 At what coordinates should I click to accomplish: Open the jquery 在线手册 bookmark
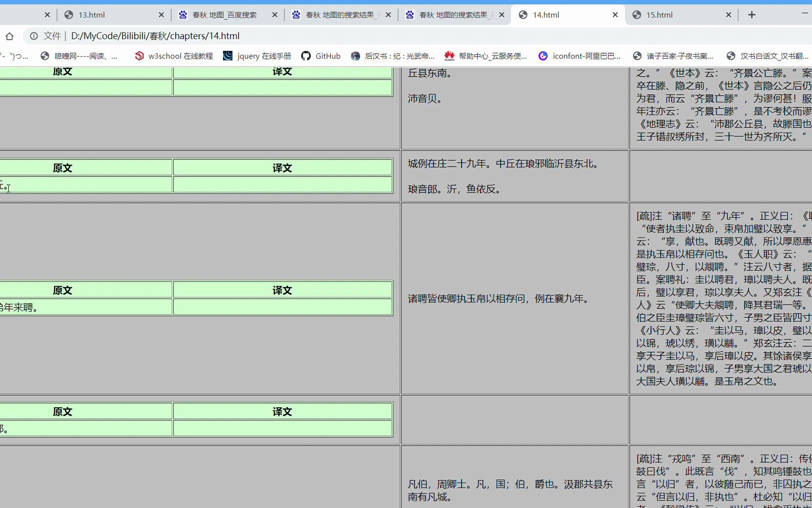[x=257, y=56]
